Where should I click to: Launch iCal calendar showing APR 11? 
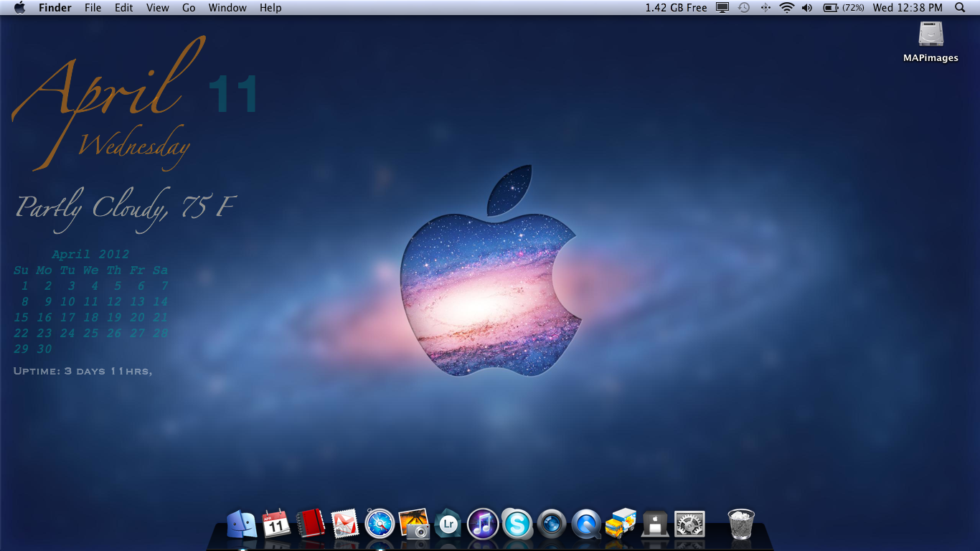pyautogui.click(x=276, y=524)
